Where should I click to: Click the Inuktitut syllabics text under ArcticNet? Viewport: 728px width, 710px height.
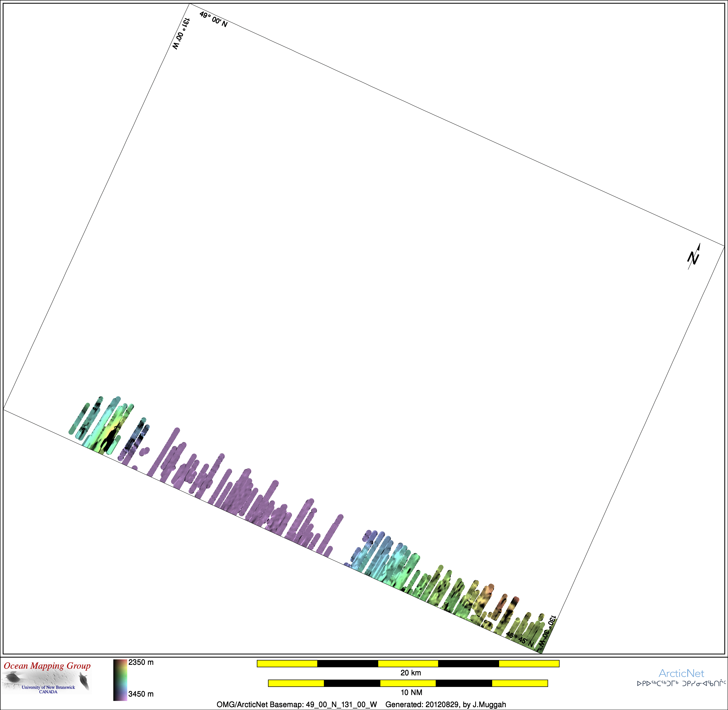pos(681,684)
